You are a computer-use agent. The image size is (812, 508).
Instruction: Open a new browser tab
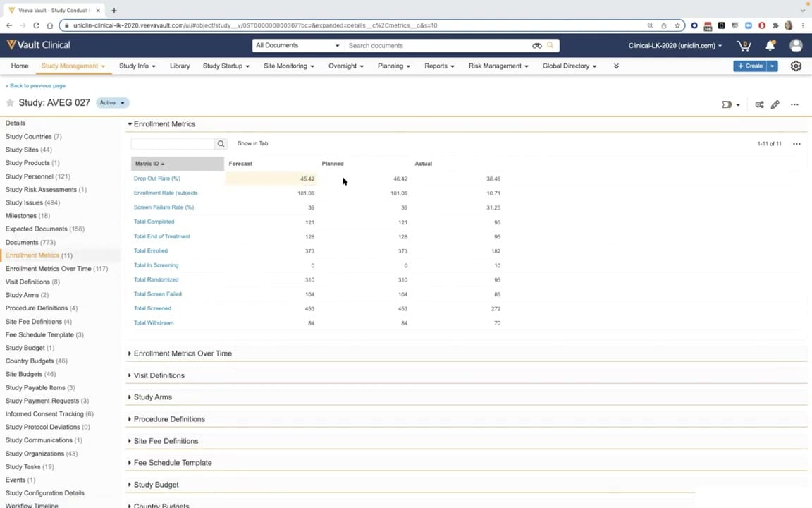[x=114, y=10]
